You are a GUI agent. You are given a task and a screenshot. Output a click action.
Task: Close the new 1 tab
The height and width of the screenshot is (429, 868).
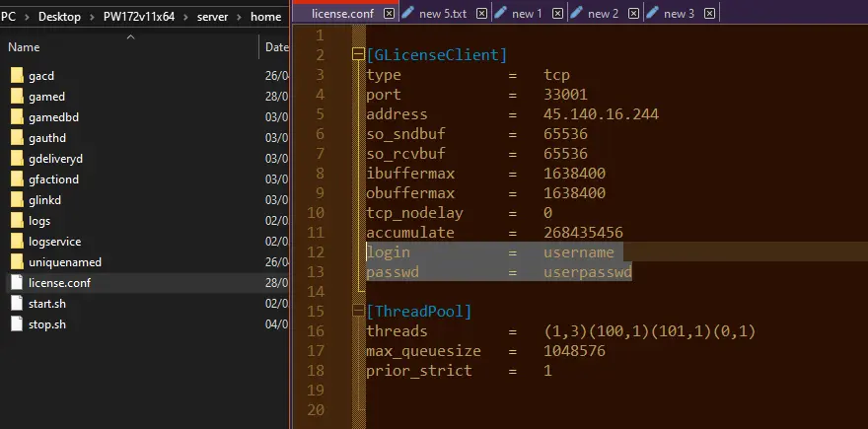(558, 14)
